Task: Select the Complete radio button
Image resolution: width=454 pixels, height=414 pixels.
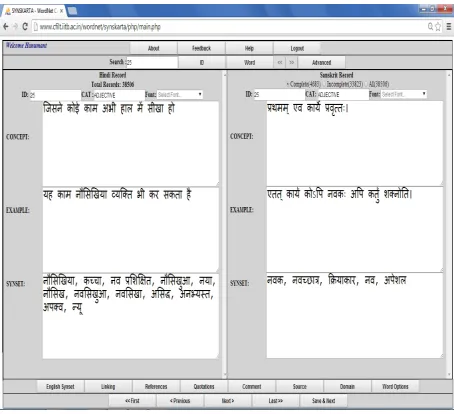Action: (x=288, y=84)
